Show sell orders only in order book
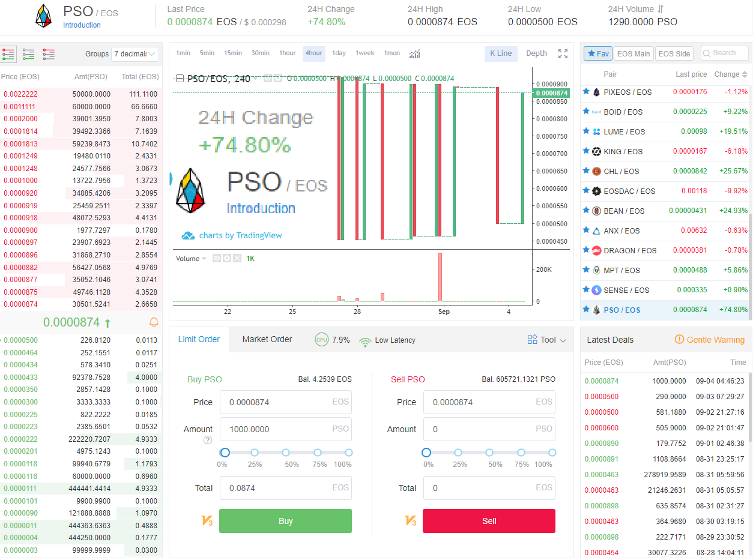This screenshot has width=756, height=560. [x=49, y=54]
